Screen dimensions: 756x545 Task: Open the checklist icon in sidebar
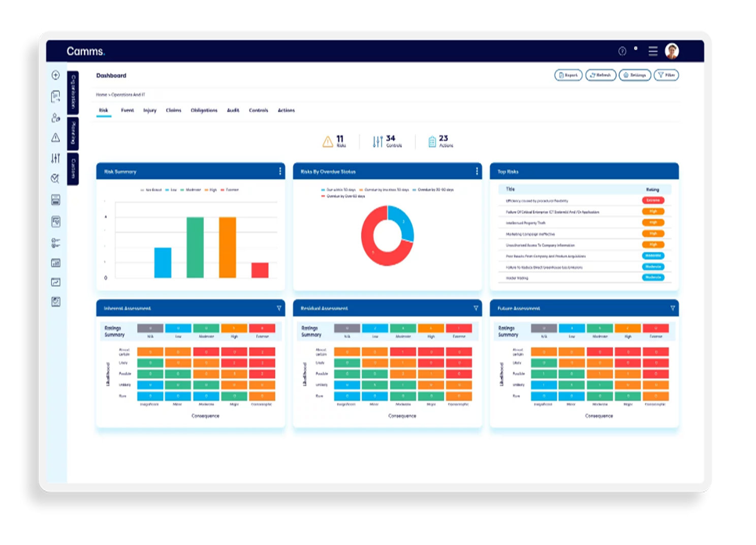[x=56, y=243]
